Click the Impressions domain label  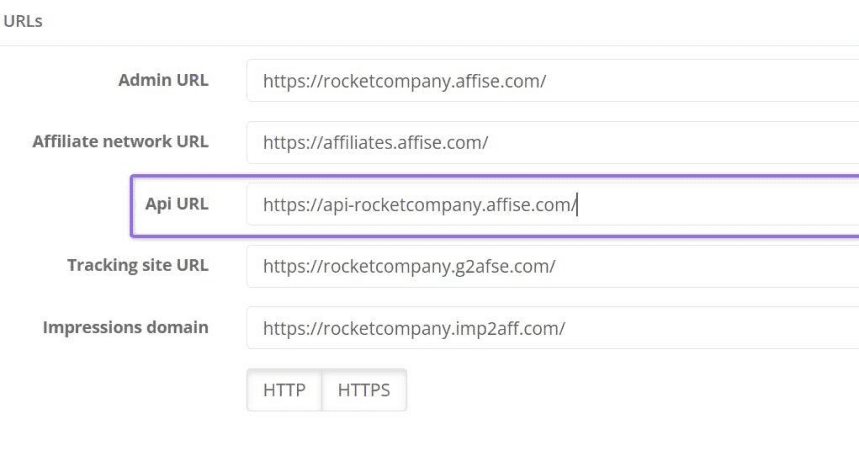point(125,327)
